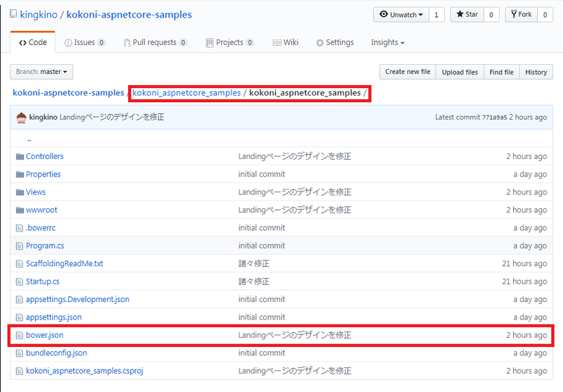
Task: Open the Program.cs file
Action: pos(45,246)
